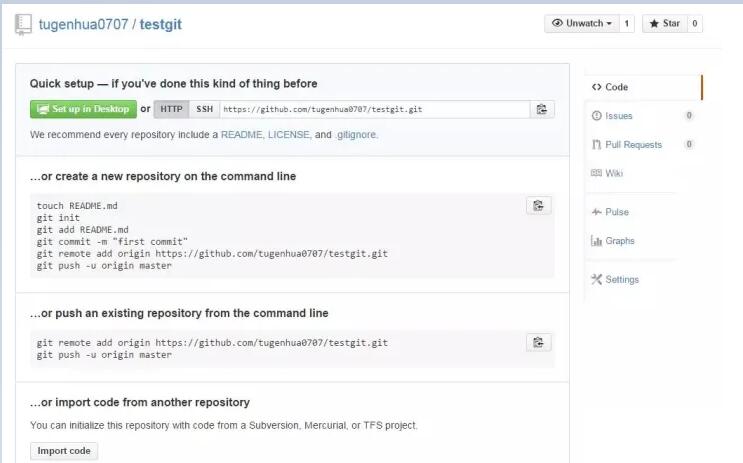Open the Graphs page
The height and width of the screenshot is (463, 743).
tap(613, 241)
